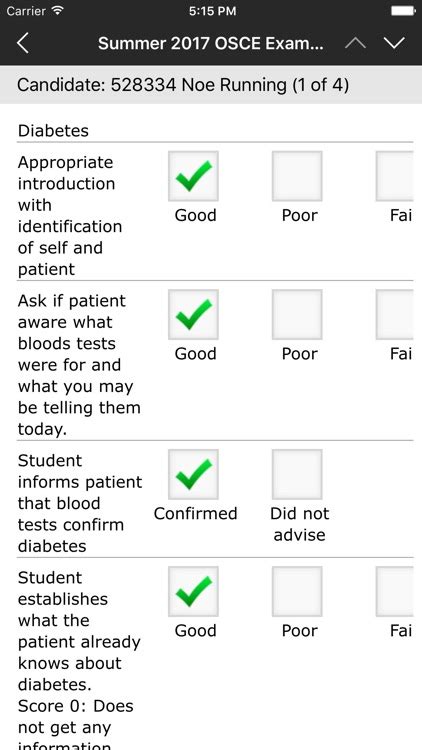The width and height of the screenshot is (422, 750).
Task: Go to next candidate with down chevron
Action: (x=394, y=44)
